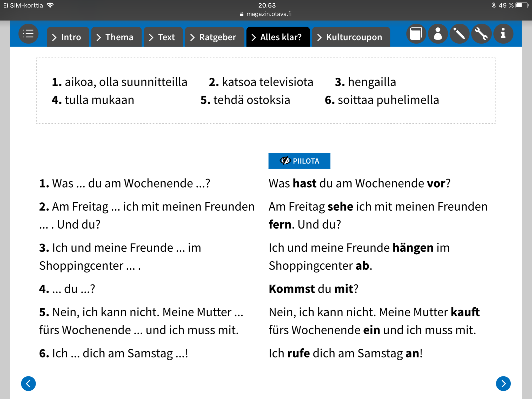Open the info icon
The height and width of the screenshot is (399, 532).
click(x=503, y=34)
